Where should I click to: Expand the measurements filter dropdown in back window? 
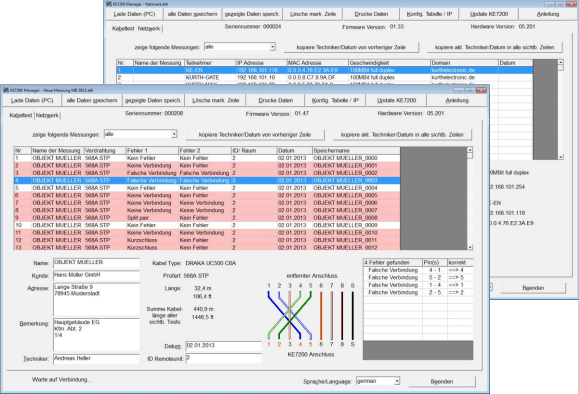[x=272, y=47]
